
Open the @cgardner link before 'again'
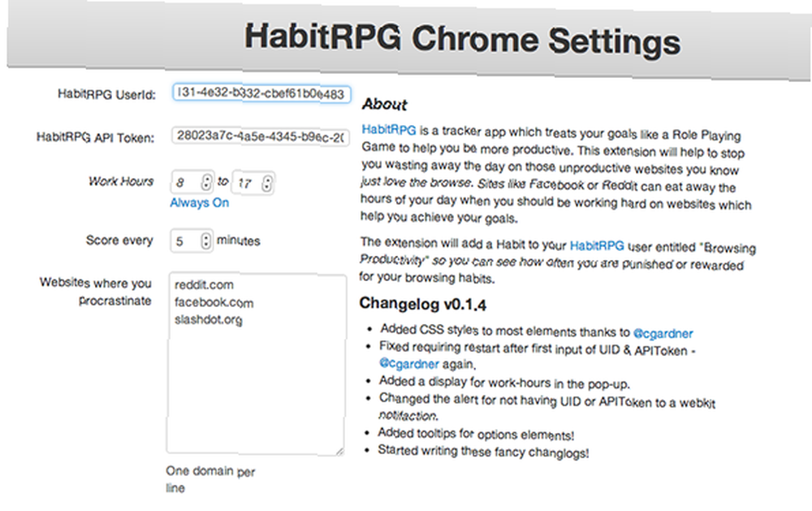pyautogui.click(x=409, y=363)
